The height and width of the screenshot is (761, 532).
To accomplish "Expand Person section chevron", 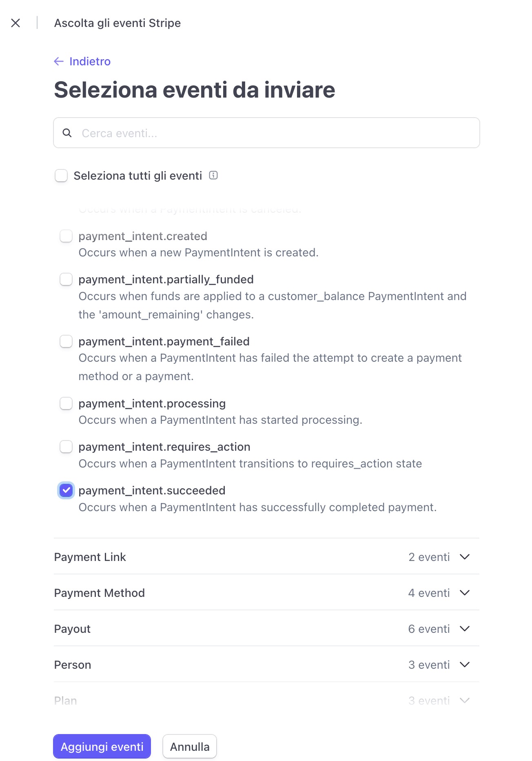I will (x=465, y=665).
